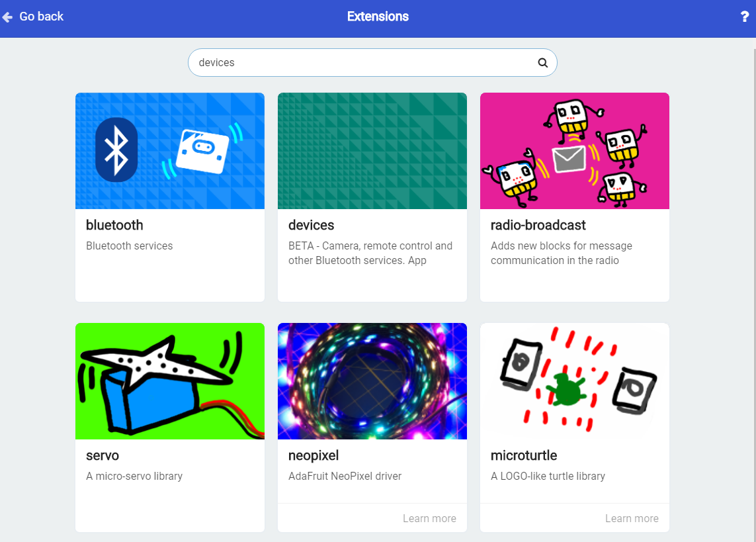Screen dimensions: 756x542
Task: Click the Go back label in the header
Action: click(x=40, y=17)
